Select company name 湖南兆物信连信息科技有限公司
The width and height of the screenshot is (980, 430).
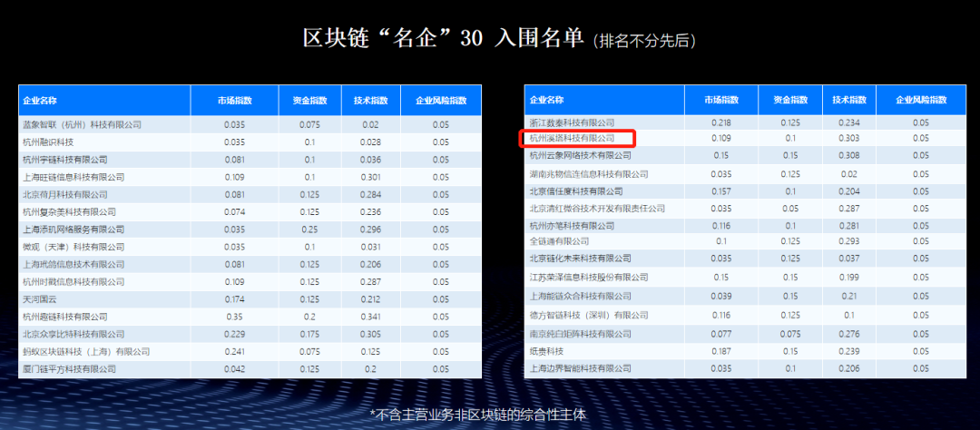click(589, 174)
